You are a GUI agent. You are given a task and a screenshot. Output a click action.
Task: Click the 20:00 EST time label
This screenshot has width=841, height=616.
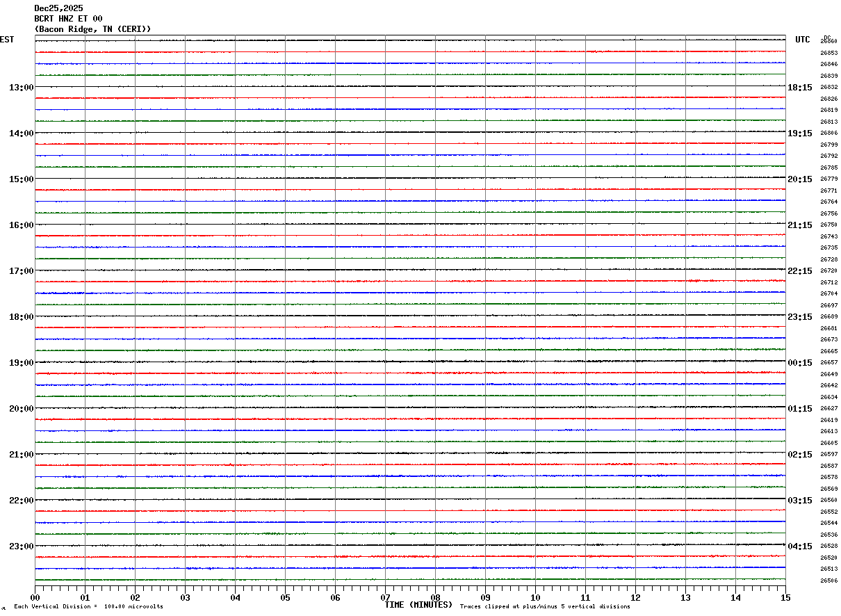(21, 409)
